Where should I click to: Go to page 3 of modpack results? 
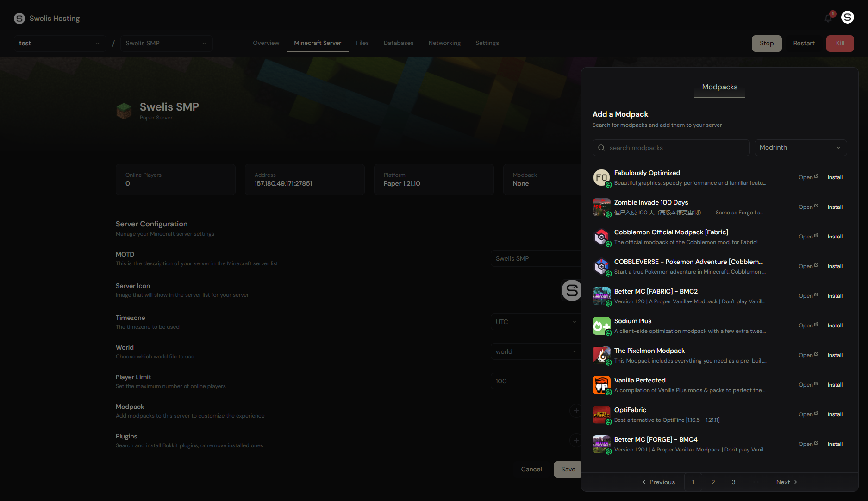733,482
